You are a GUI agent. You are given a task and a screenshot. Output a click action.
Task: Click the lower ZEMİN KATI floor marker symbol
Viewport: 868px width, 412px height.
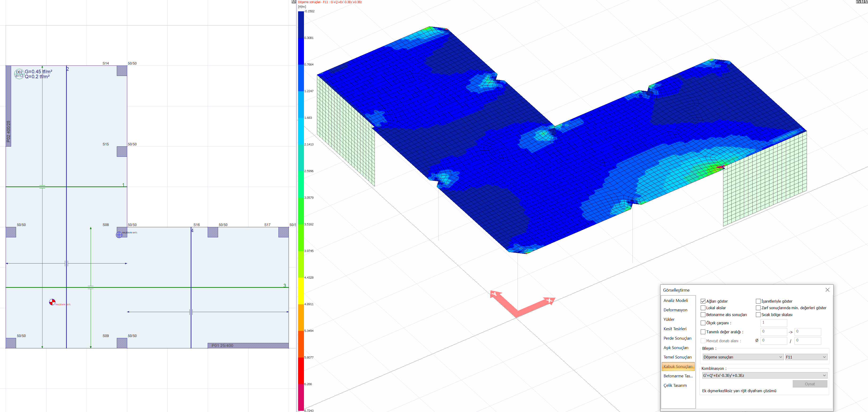[53, 302]
